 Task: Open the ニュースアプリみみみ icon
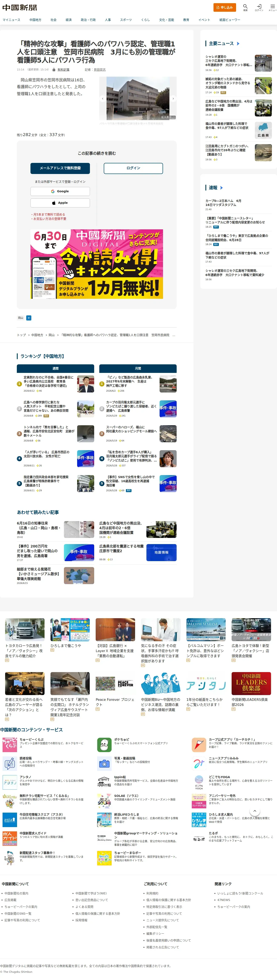coord(199,763)
